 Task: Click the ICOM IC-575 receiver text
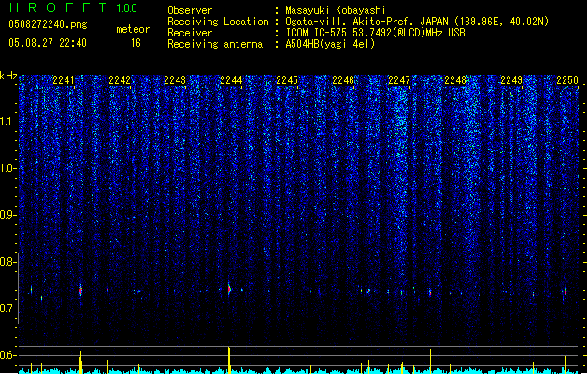pos(376,33)
